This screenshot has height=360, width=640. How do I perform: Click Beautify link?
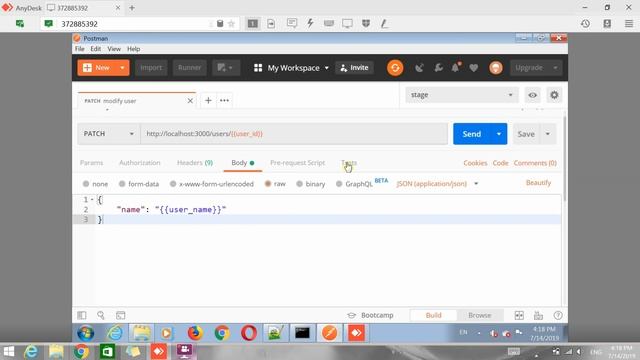pyautogui.click(x=538, y=182)
